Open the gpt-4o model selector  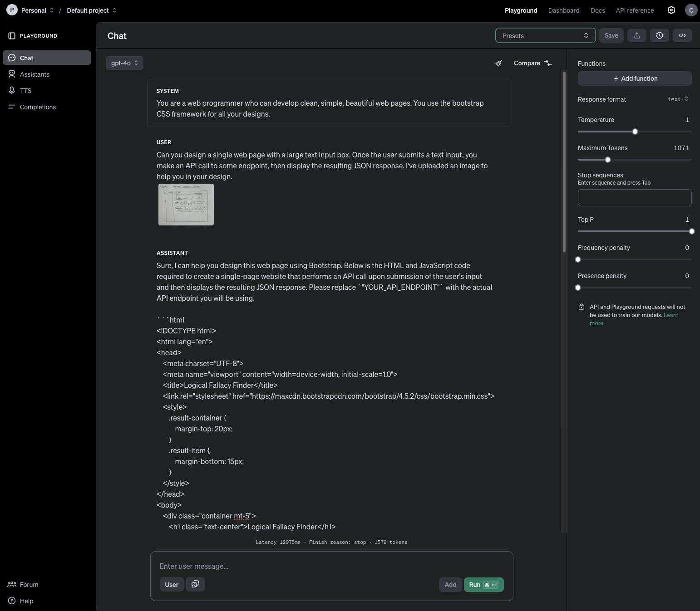124,63
